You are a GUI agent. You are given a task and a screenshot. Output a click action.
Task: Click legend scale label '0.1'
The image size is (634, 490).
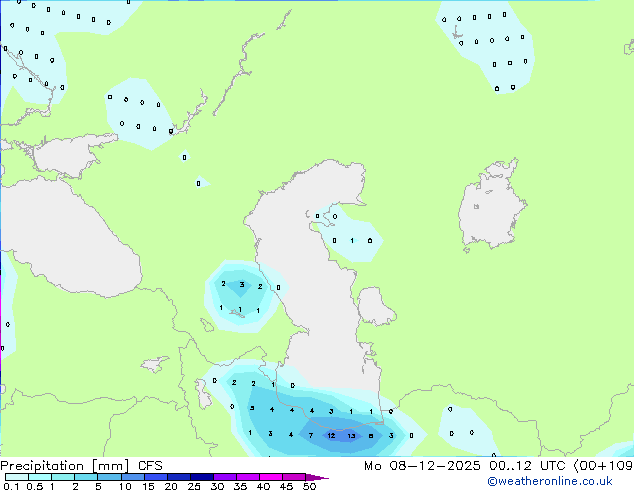coord(11,486)
